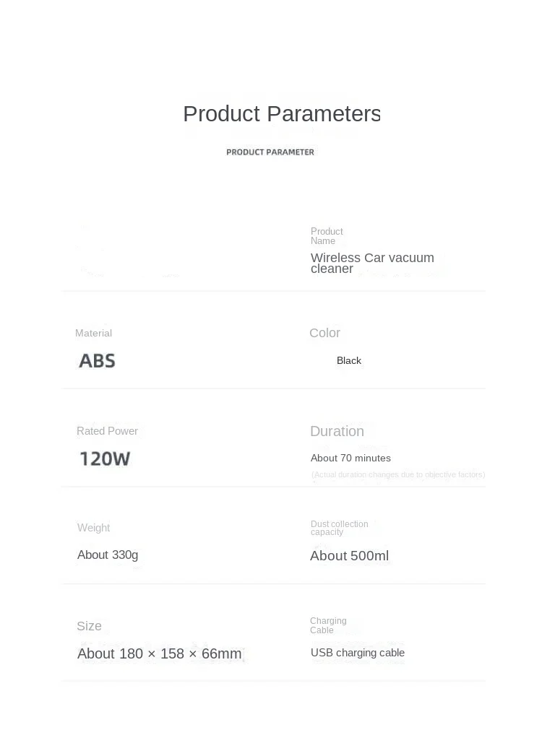The image size is (542, 756).
Task: Click the Material label
Action: click(93, 333)
